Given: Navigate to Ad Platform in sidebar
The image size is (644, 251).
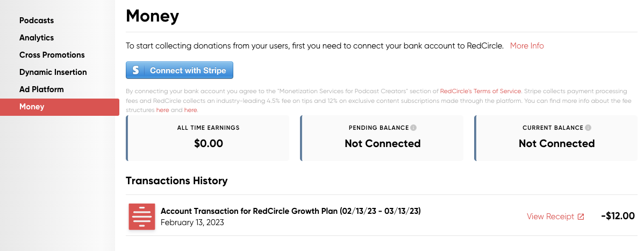Looking at the screenshot, I should [x=41, y=89].
